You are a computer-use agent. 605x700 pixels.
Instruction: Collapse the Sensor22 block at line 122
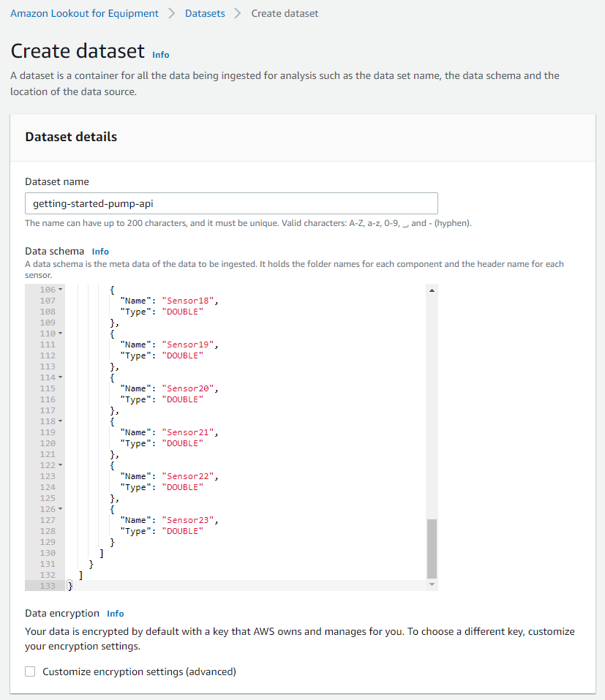(60, 465)
